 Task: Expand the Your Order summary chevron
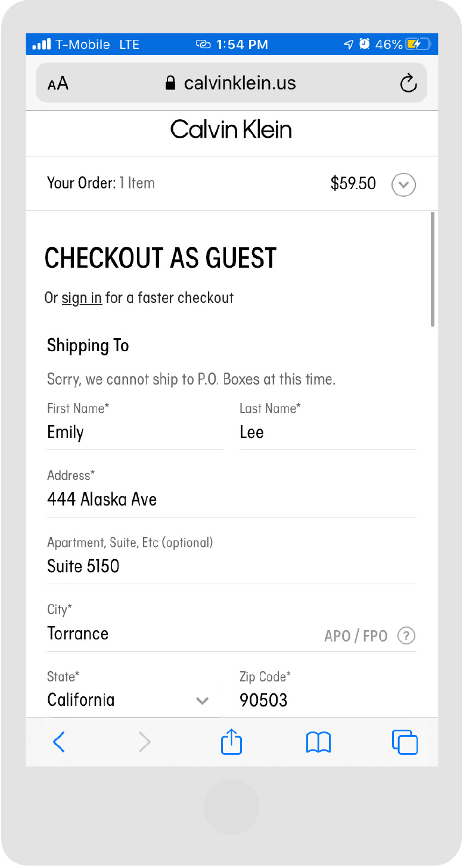pyautogui.click(x=403, y=185)
